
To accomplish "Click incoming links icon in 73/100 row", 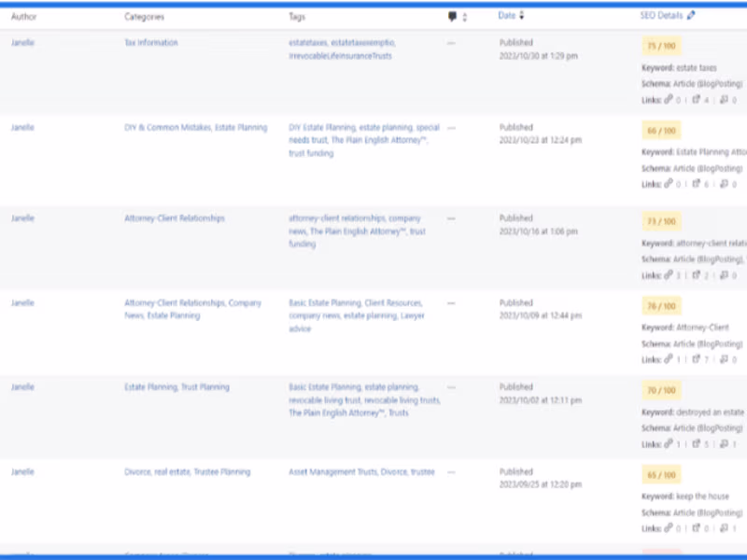I will (x=724, y=274).
